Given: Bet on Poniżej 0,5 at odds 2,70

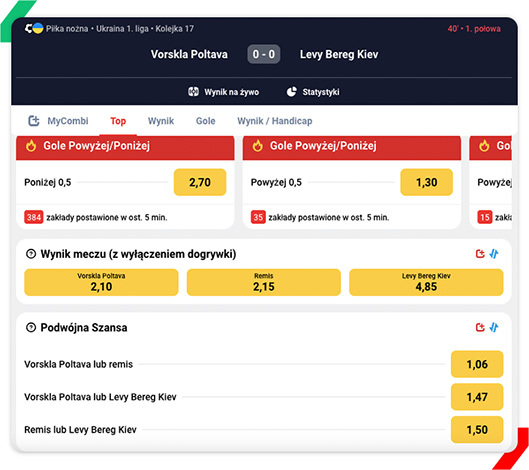Looking at the screenshot, I should 200,182.
